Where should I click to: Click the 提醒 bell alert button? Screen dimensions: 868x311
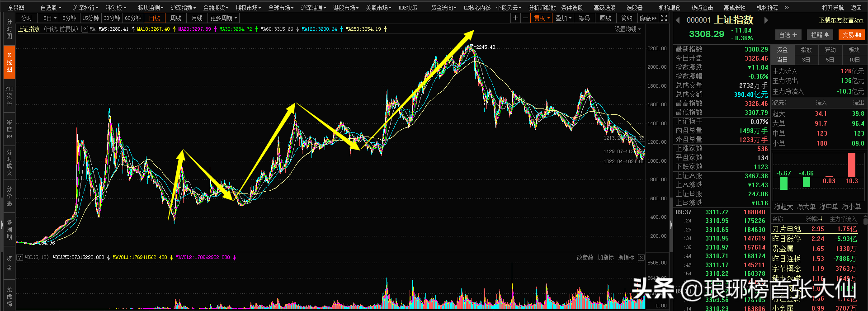click(820, 35)
